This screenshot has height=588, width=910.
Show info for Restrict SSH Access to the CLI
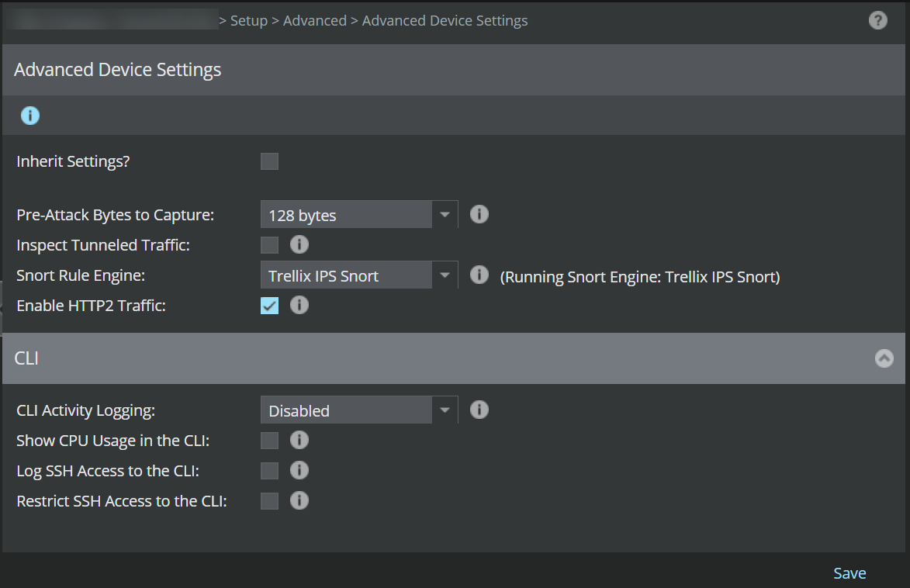click(299, 500)
